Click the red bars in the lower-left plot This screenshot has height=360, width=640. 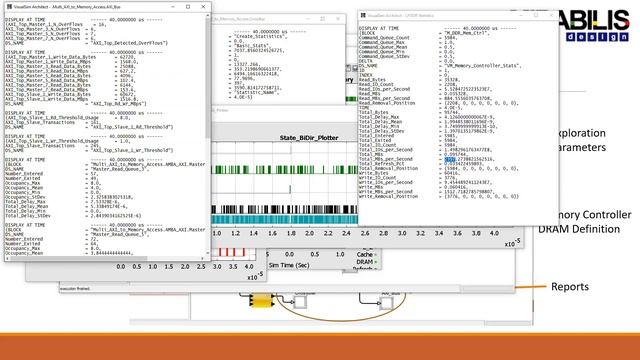(231, 252)
